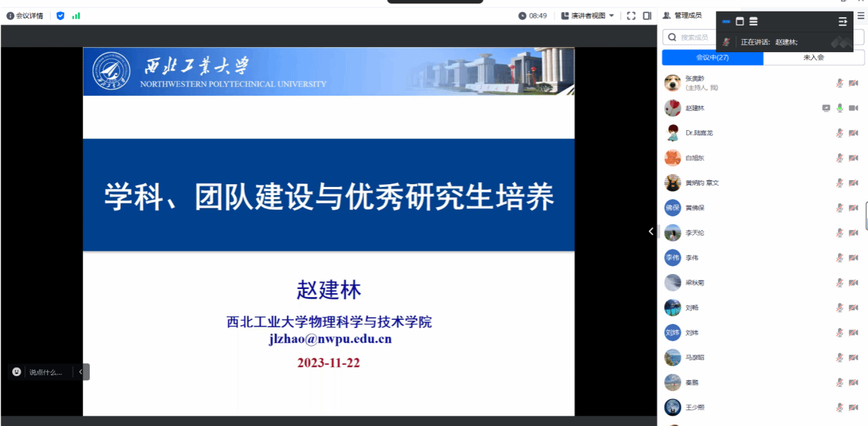868x426 pixels.
Task: Collapse the floating speaker bar with arrow icon
Action: tap(843, 22)
